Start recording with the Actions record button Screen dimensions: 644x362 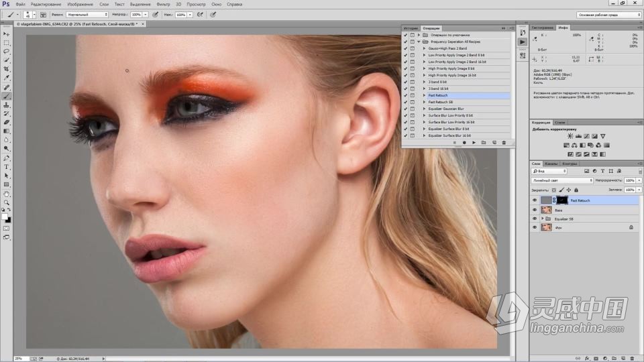(x=464, y=143)
